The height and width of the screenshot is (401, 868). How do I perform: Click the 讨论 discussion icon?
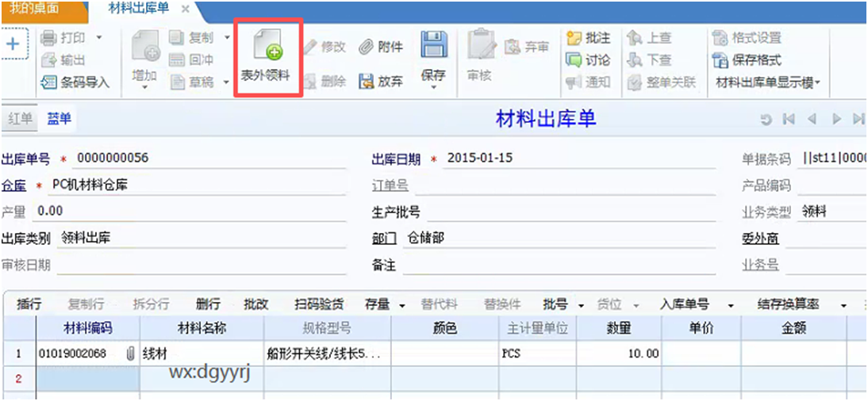[574, 59]
